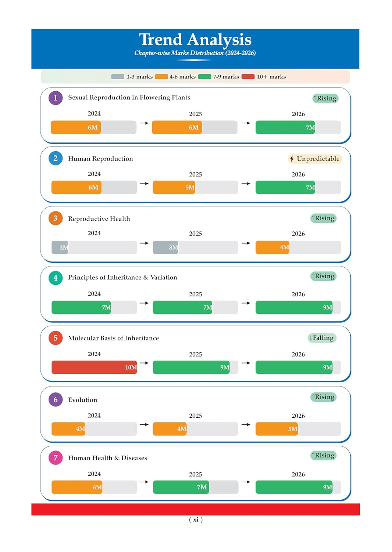
Task: Click the red 10+ marks legend swatch
Action: pyautogui.click(x=248, y=77)
